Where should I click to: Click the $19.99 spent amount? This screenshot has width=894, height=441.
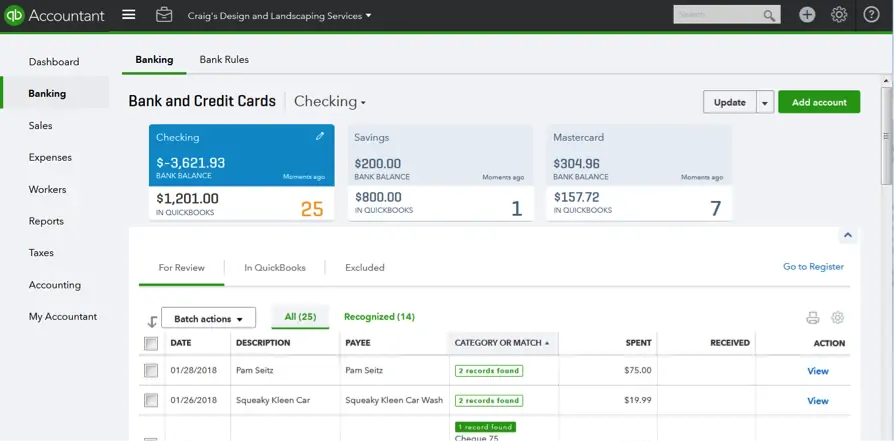click(637, 400)
